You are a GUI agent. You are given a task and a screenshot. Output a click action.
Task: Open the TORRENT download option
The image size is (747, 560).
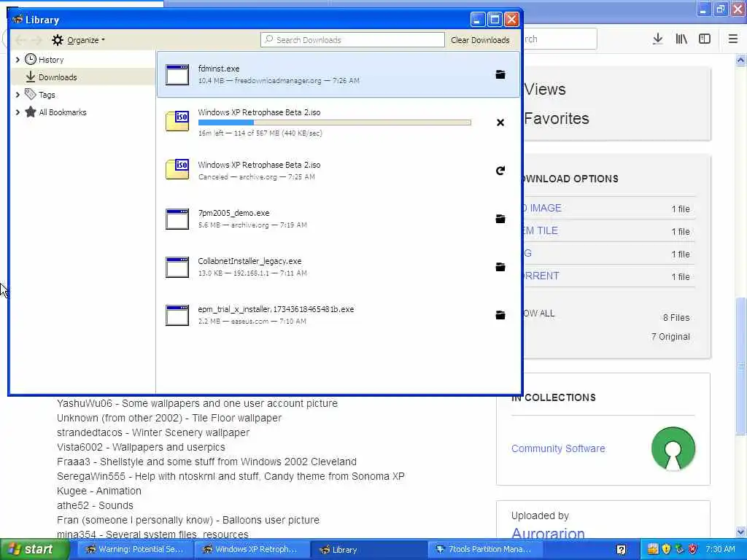click(541, 276)
